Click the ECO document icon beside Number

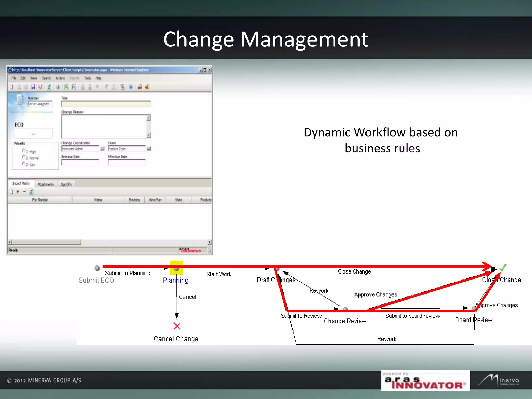[20, 99]
